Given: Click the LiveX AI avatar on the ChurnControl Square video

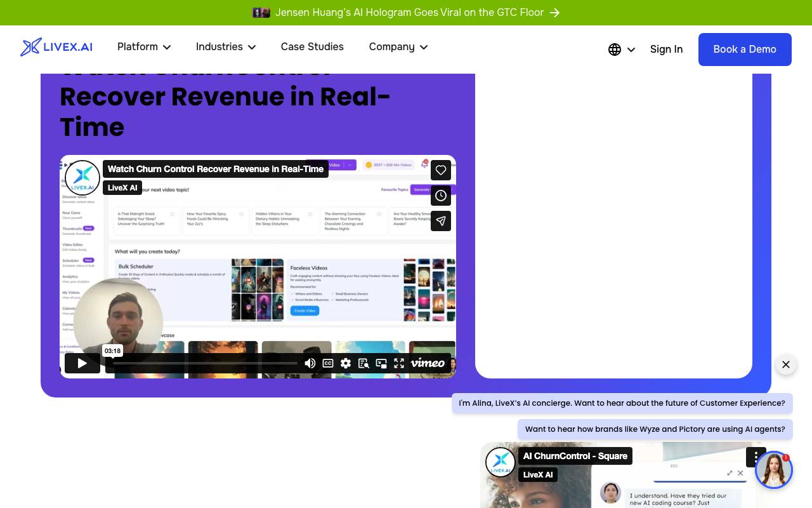Looking at the screenshot, I should coord(501,462).
